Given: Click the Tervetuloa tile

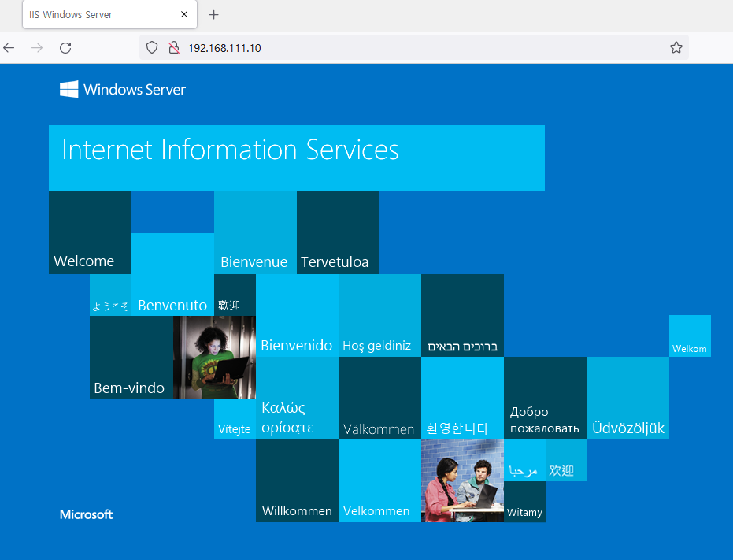Looking at the screenshot, I should [x=338, y=232].
